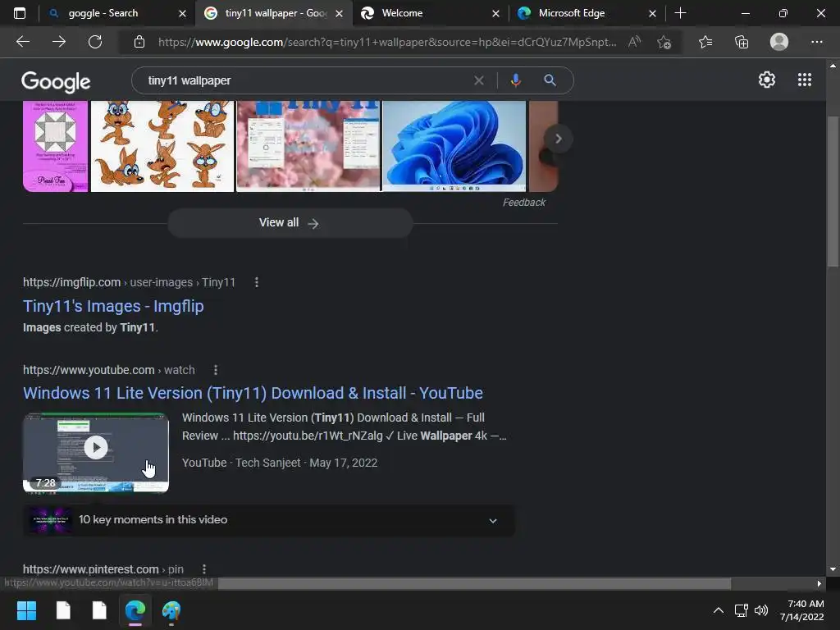Open the pink quilt pattern thumbnail

click(x=55, y=146)
